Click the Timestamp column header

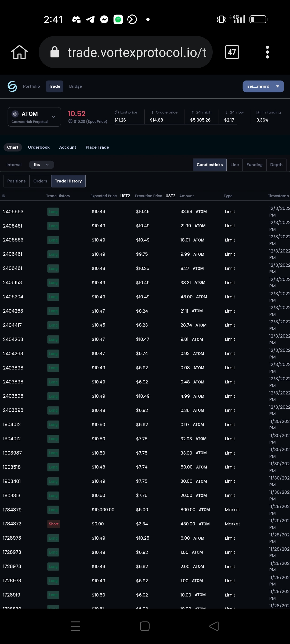pos(278,196)
